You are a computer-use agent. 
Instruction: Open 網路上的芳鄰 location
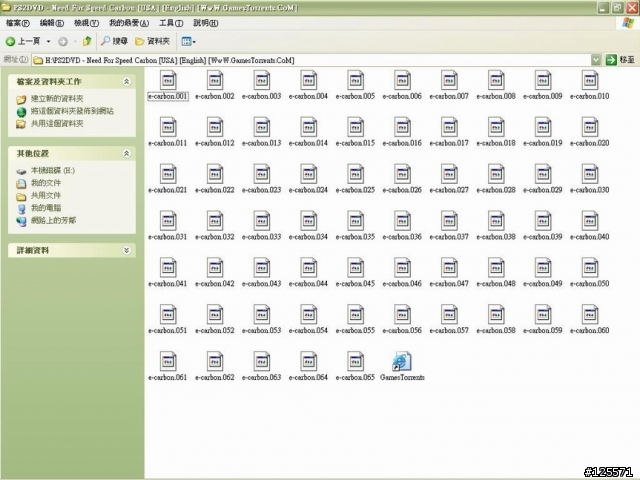[x=53, y=220]
